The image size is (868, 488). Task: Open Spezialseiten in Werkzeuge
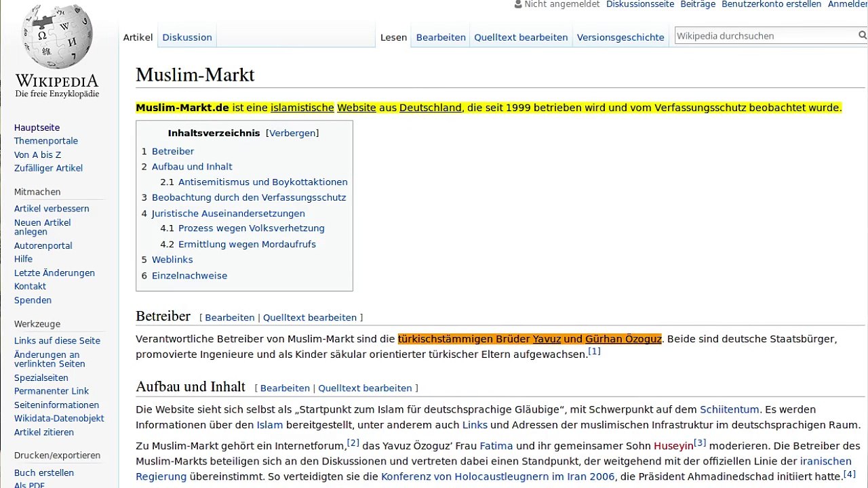pyautogui.click(x=41, y=378)
